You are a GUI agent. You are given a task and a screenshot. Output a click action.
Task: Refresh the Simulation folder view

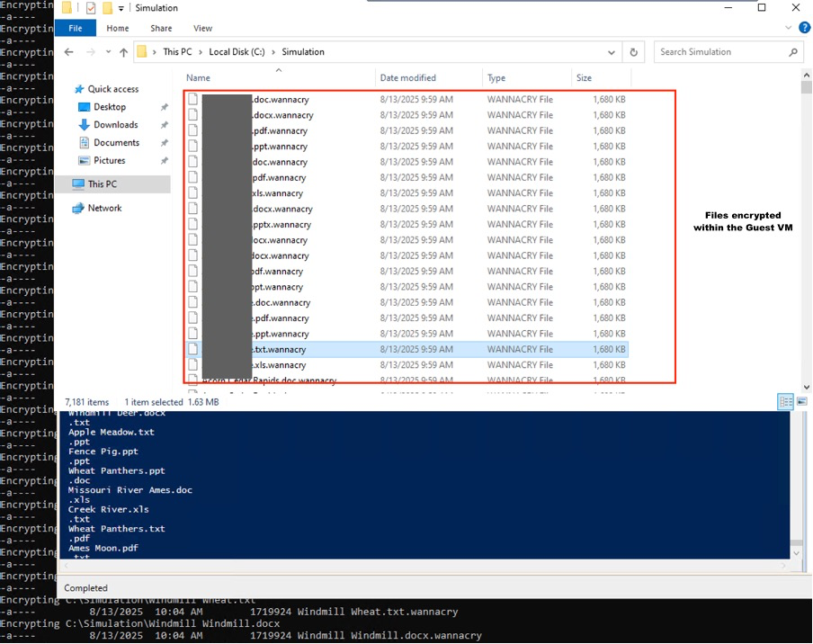click(x=634, y=52)
